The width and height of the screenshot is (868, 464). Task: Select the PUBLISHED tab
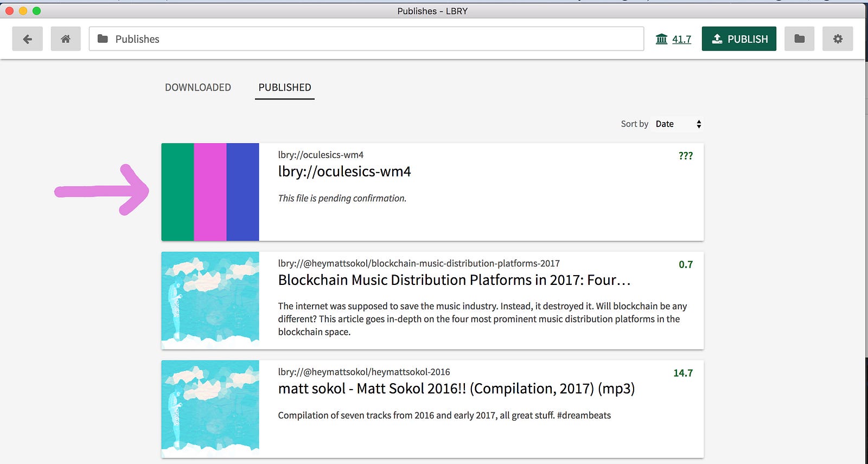(x=285, y=88)
